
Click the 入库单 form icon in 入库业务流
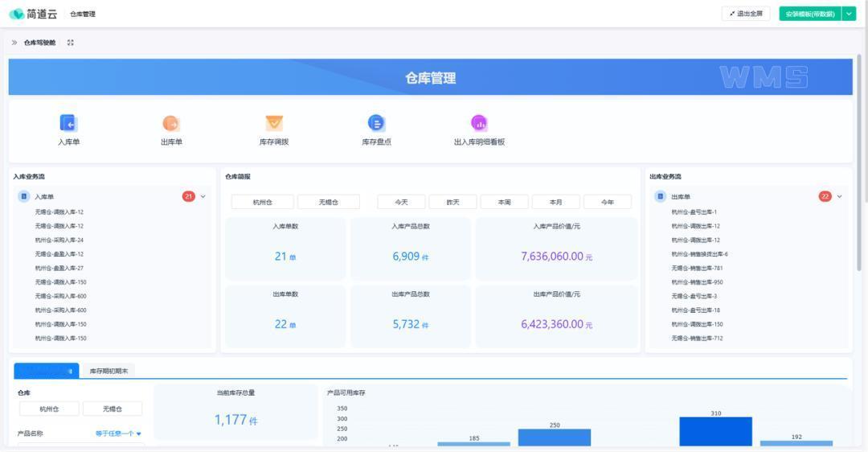click(x=24, y=196)
